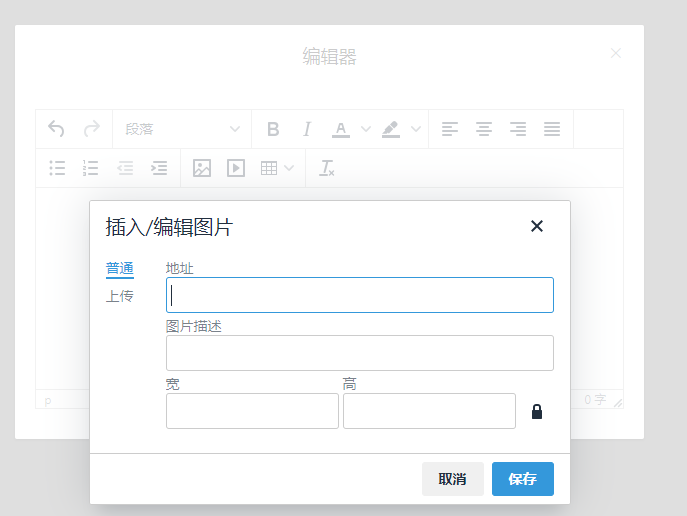The height and width of the screenshot is (516, 687).
Task: Click the 取消 button
Action: click(x=452, y=479)
